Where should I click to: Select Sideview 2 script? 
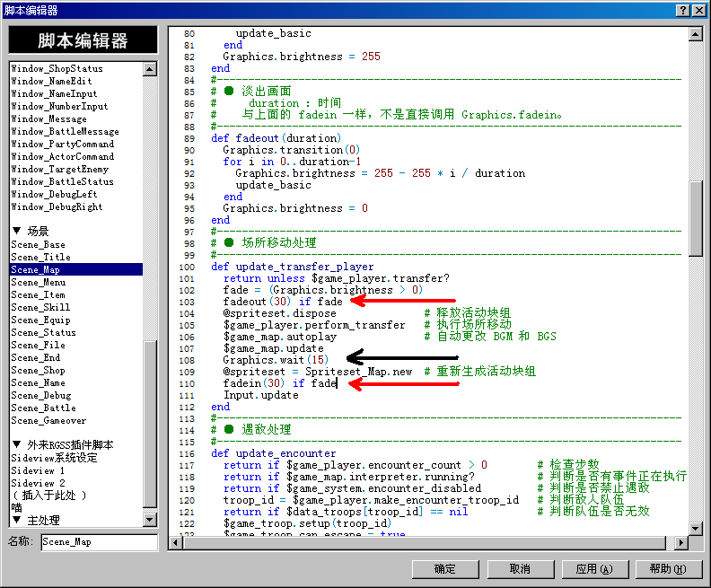tap(38, 483)
